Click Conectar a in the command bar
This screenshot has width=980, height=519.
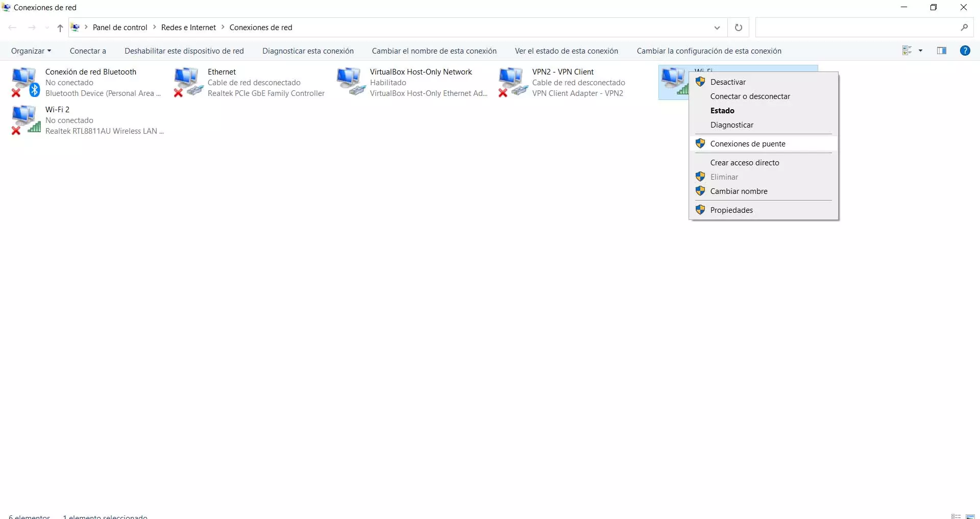[x=88, y=51]
